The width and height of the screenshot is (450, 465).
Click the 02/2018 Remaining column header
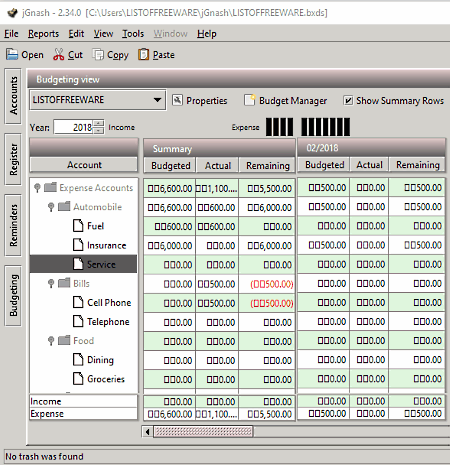tap(417, 165)
